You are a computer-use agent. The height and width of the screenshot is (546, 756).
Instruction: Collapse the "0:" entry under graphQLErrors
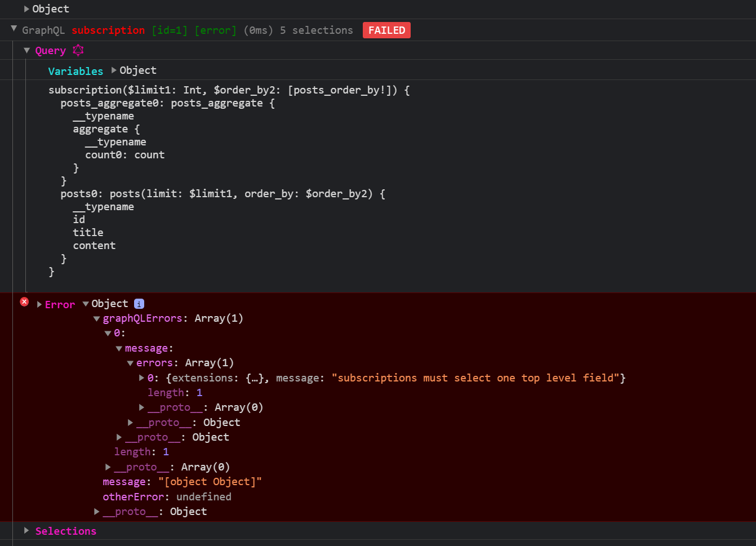pos(108,333)
